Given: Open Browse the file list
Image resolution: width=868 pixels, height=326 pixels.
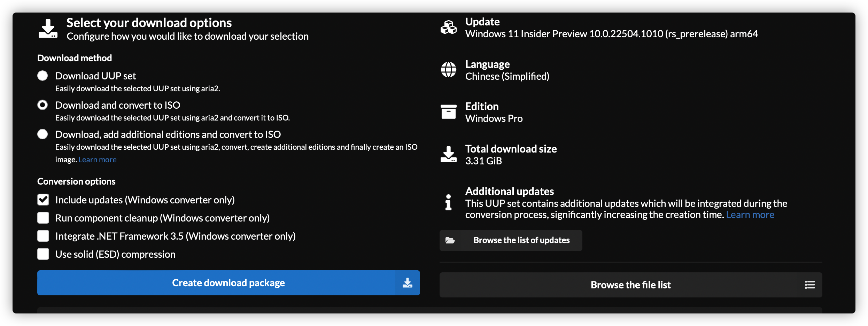Looking at the screenshot, I should (631, 285).
